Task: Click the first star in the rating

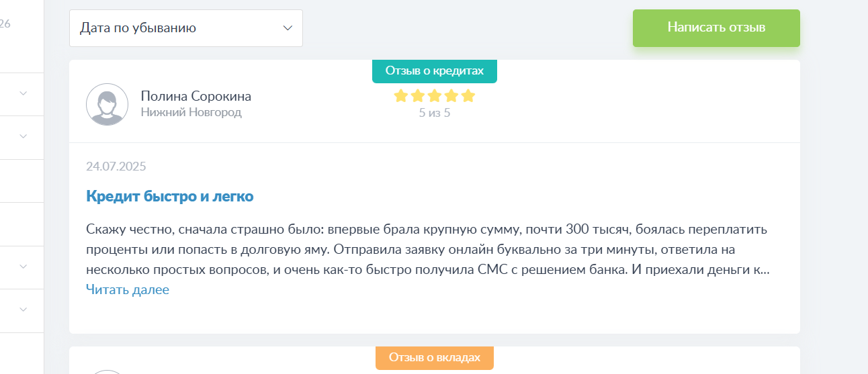Action: [401, 96]
